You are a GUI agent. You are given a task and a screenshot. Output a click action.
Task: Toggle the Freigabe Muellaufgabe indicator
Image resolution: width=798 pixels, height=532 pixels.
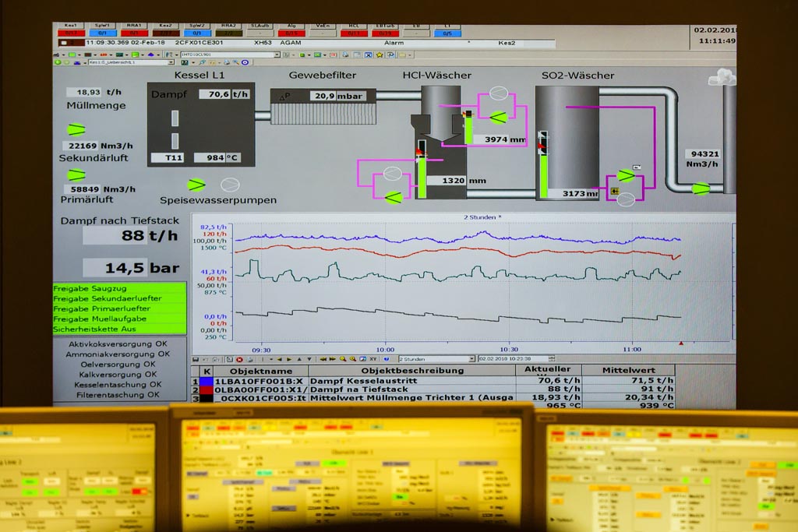119,319
